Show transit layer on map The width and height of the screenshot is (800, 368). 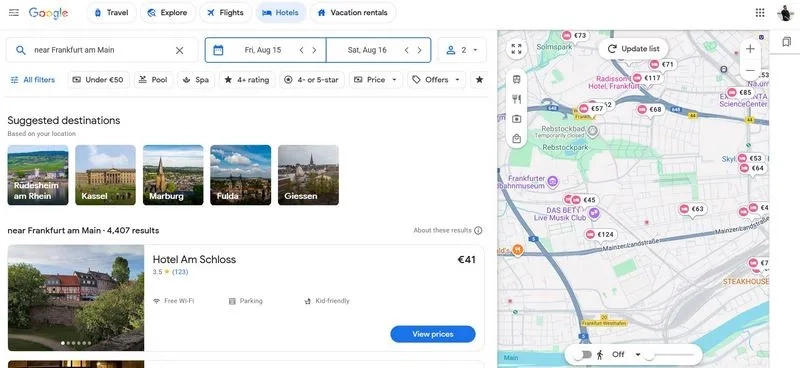coord(516,79)
